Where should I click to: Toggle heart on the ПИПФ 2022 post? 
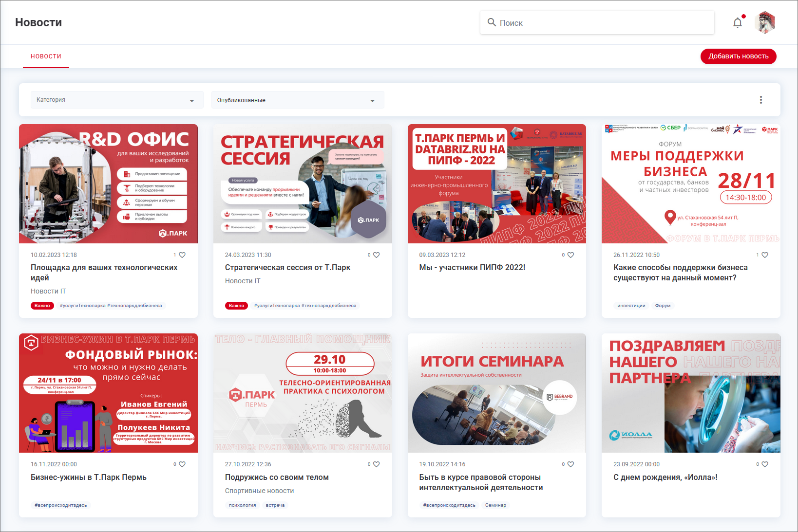pyautogui.click(x=570, y=255)
